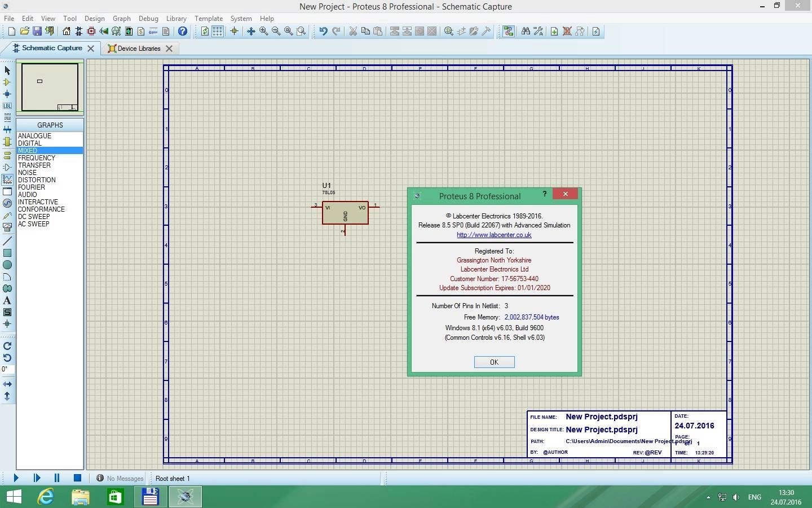Image resolution: width=812 pixels, height=508 pixels.
Task: Redraw the display with refresh icon
Action: pyautogui.click(x=205, y=31)
